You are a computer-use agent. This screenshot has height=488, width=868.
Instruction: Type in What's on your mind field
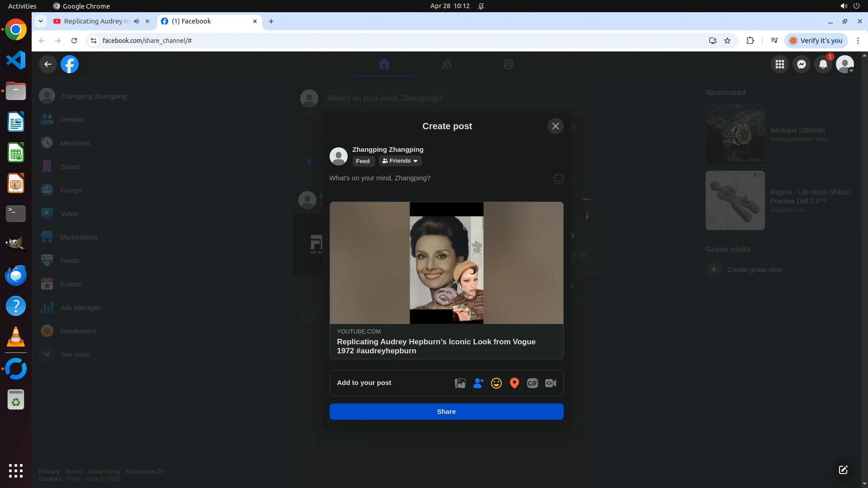[434, 178]
